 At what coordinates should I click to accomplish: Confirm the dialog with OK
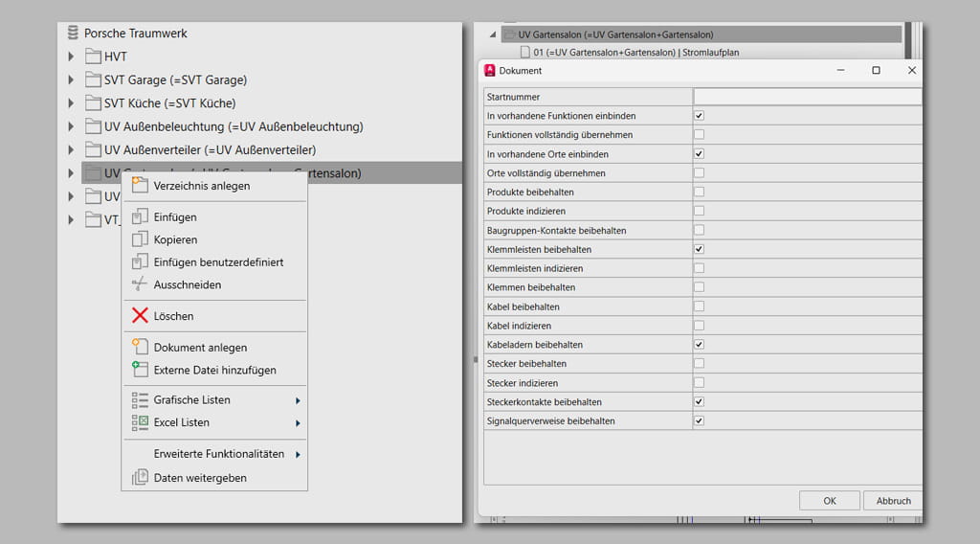pyautogui.click(x=829, y=501)
